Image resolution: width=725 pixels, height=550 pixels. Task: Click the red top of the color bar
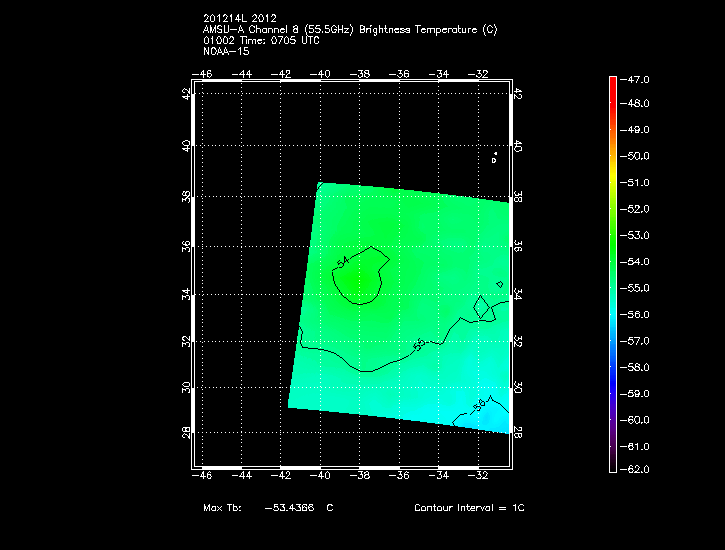coord(612,80)
